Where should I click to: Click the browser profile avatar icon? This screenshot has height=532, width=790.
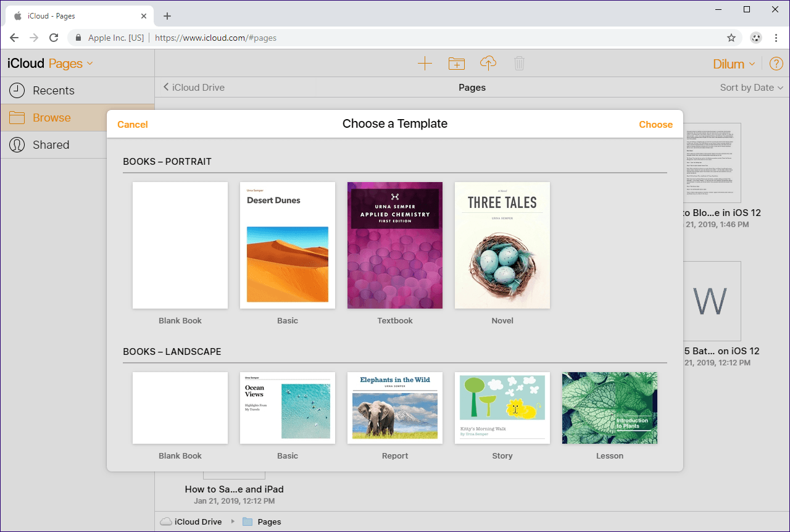756,38
